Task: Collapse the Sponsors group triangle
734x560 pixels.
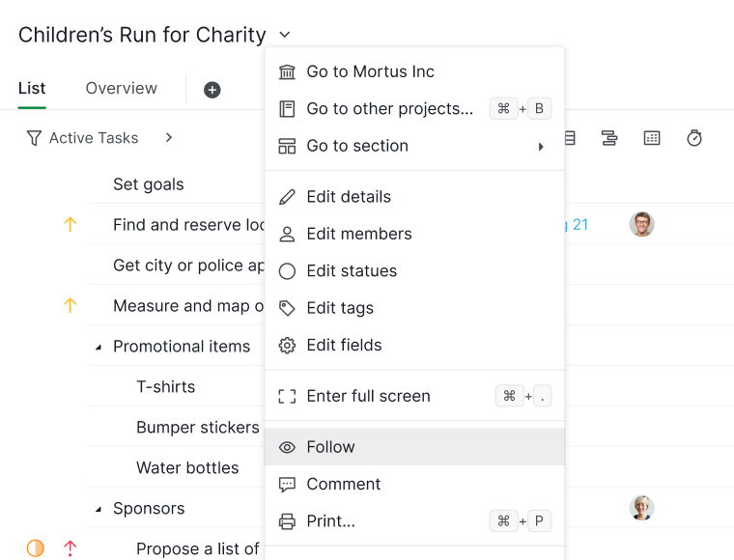Action: pyautogui.click(x=99, y=510)
